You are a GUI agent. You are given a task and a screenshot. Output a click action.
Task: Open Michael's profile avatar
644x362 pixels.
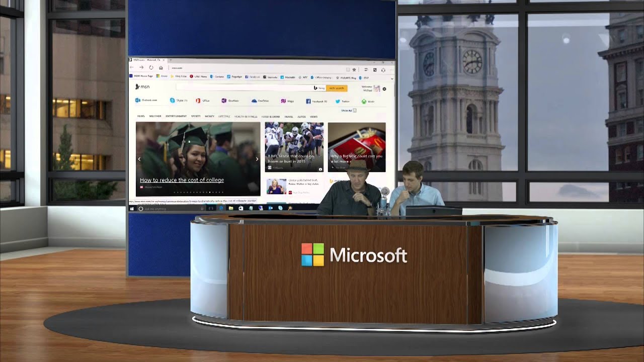377,88
